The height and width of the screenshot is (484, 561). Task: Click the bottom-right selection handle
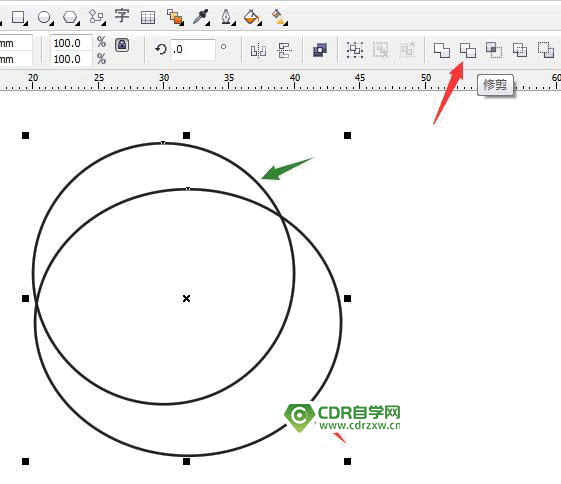coord(347,461)
